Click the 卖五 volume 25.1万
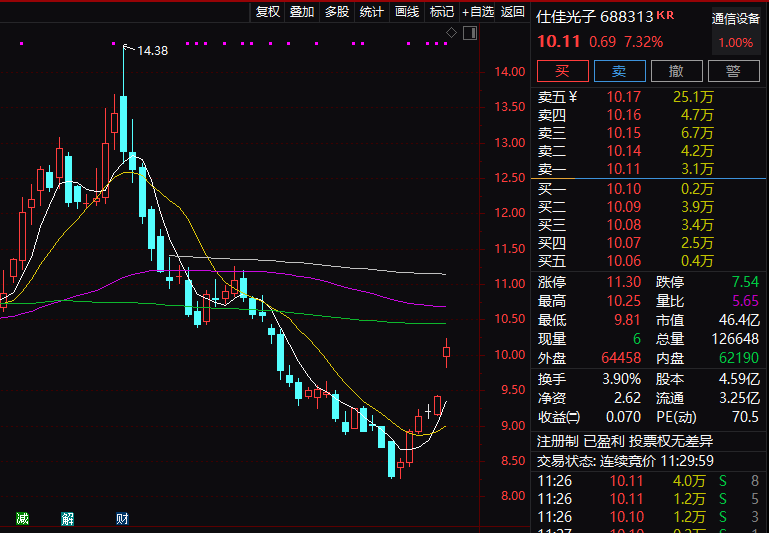This screenshot has height=533, width=769. click(693, 97)
